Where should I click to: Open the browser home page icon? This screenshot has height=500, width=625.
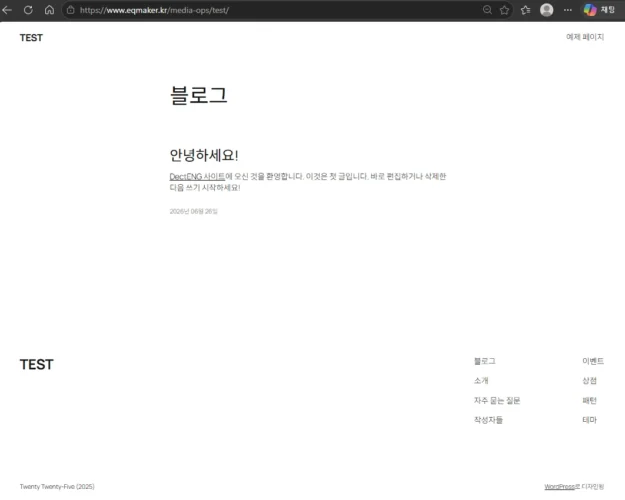pos(49,10)
